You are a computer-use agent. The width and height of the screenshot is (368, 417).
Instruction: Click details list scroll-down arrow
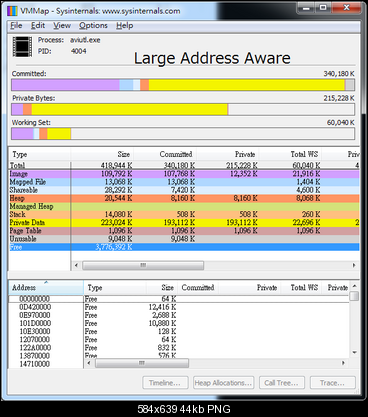point(354,353)
